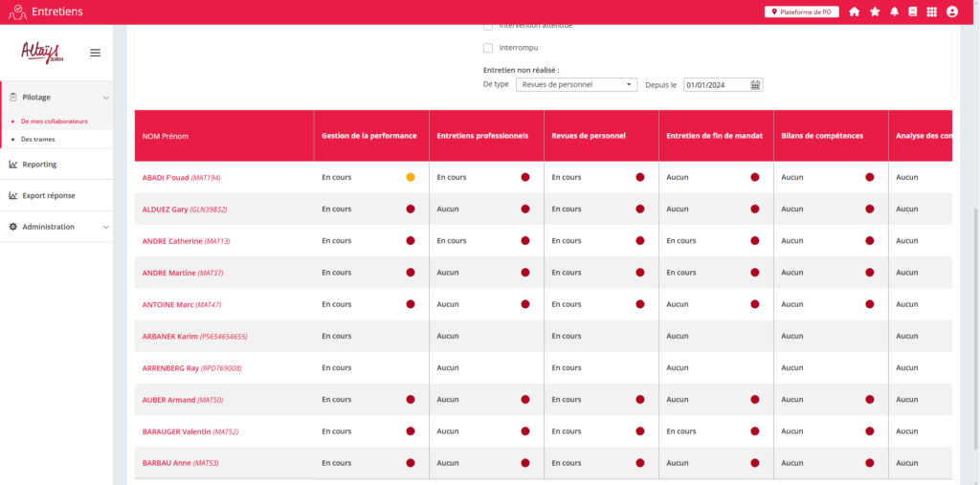Toggle the hamburger sidebar menu
The image size is (980, 485).
point(95,53)
